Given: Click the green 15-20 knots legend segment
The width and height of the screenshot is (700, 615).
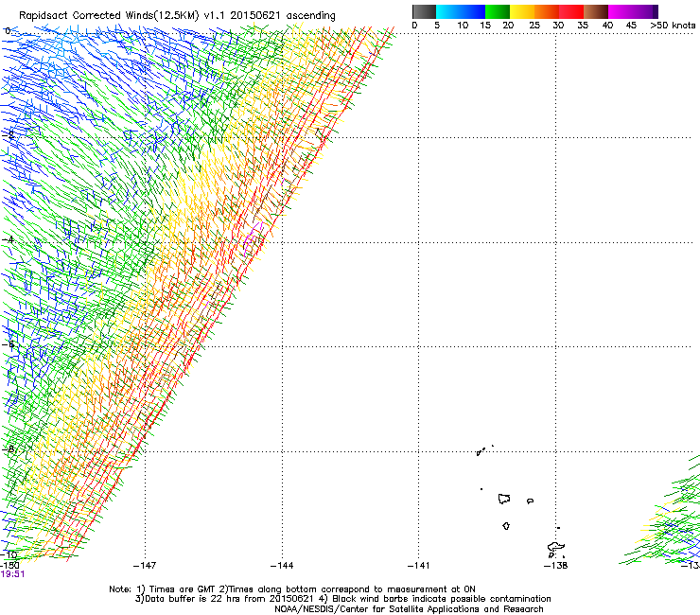Looking at the screenshot, I should click(498, 11).
